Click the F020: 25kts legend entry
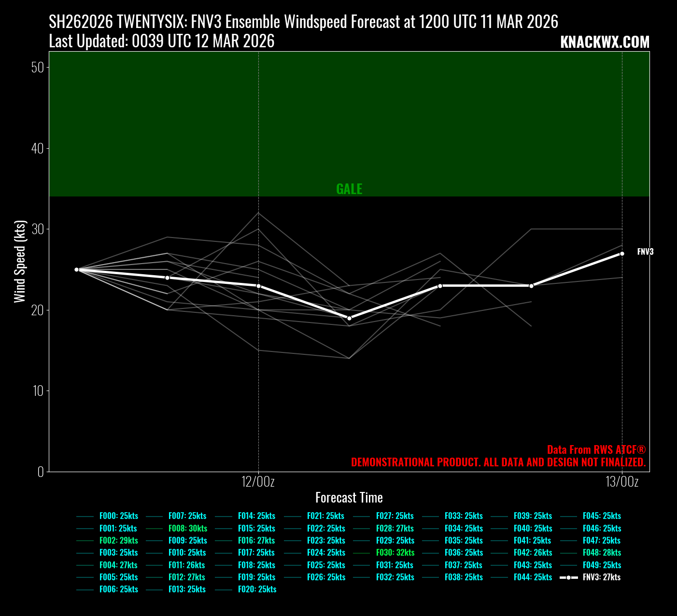 [257, 589]
